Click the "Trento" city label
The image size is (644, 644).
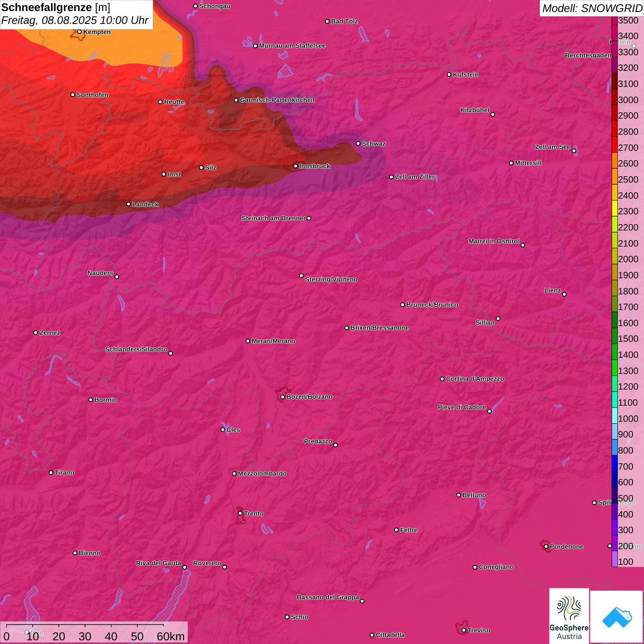point(254,513)
